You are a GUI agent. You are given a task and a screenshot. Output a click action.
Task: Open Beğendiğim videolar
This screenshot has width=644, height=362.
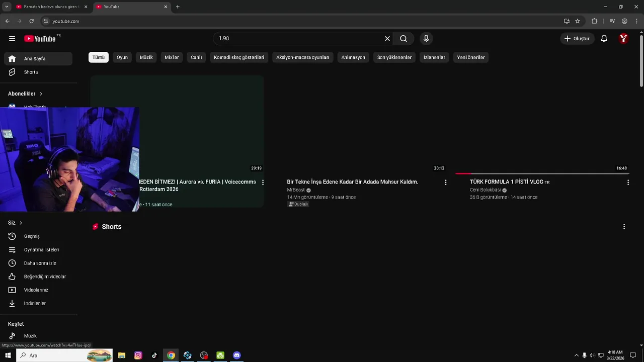[x=38, y=277]
